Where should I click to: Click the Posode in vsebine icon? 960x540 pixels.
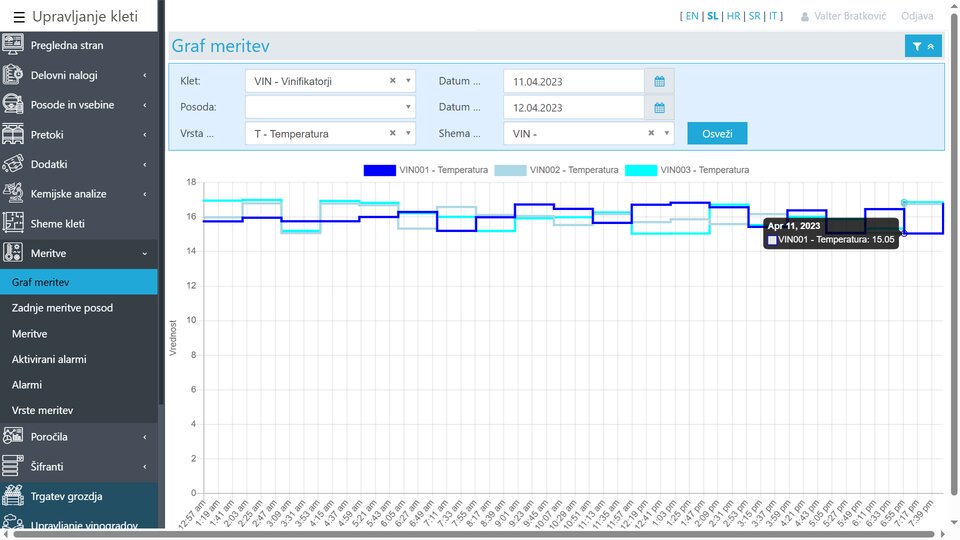(x=14, y=105)
